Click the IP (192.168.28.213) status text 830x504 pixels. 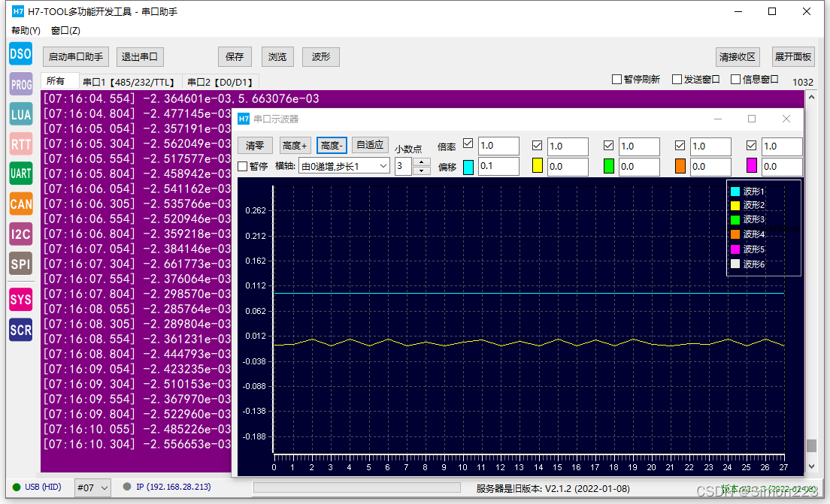(174, 487)
